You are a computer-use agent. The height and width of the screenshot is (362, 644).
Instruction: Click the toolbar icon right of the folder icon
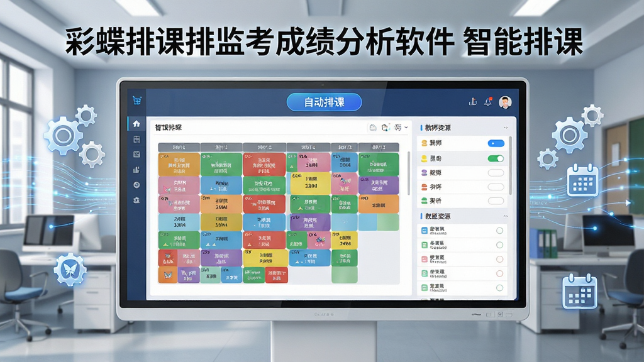[385, 128]
